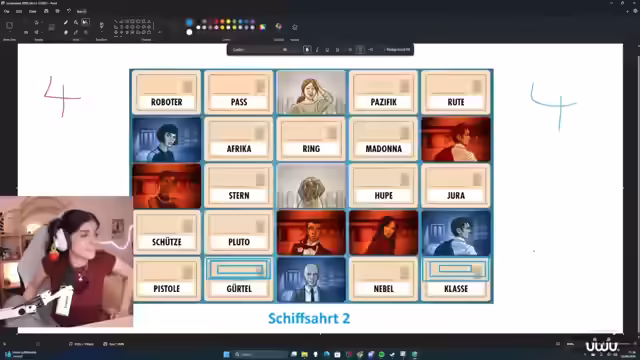
Task: Toggle Italic in the text toolbar
Action: pyautogui.click(x=317, y=49)
